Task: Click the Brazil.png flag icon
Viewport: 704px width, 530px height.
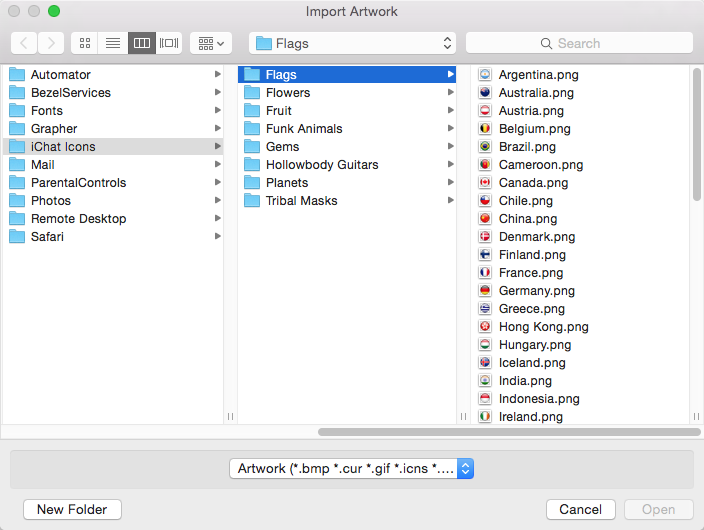Action: point(485,146)
